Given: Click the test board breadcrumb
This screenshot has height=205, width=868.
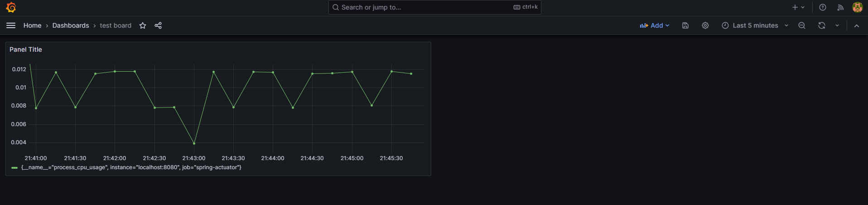Looking at the screenshot, I should tap(116, 25).
